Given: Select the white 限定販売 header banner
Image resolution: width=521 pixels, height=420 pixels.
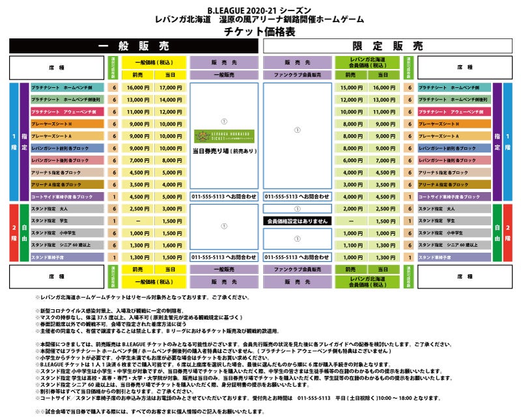Looking at the screenshot, I should point(387,46).
